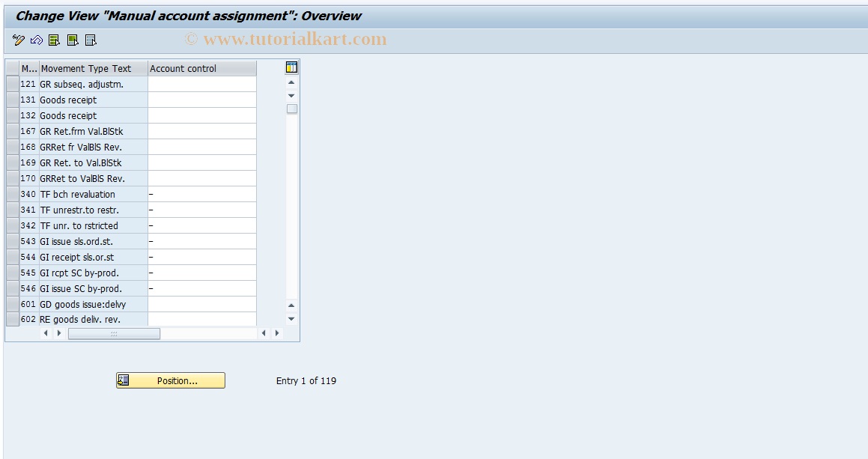Click the Position... button
The height and width of the screenshot is (459, 868).
click(x=171, y=380)
